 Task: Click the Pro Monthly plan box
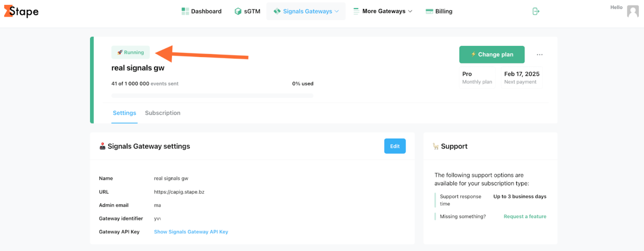477,78
